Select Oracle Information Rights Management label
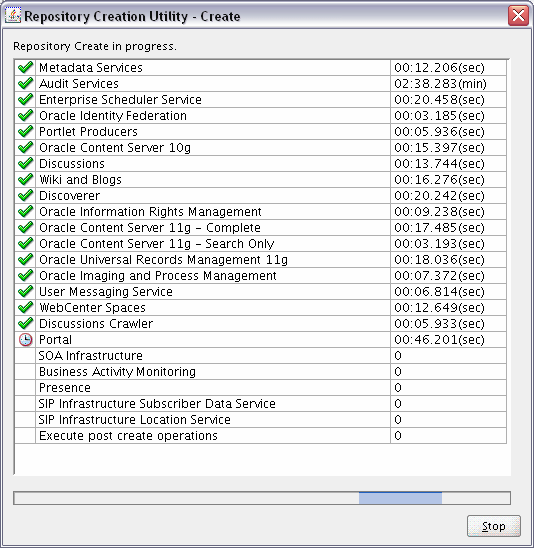Image resolution: width=534 pixels, height=548 pixels. click(150, 212)
